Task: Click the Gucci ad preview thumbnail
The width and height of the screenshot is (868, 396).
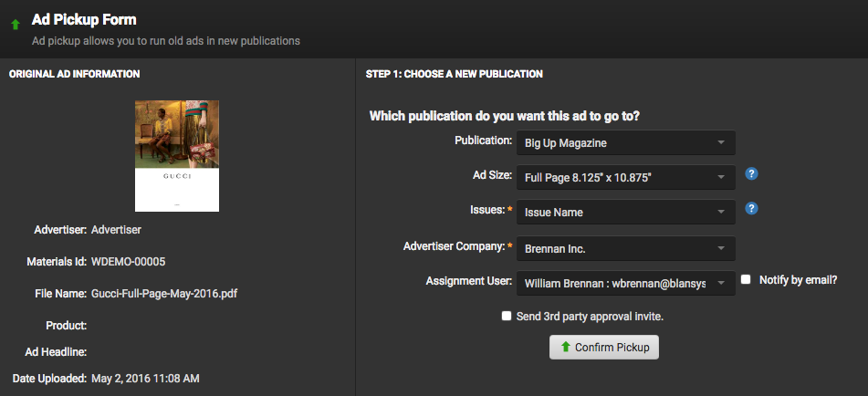Action: pos(177,155)
